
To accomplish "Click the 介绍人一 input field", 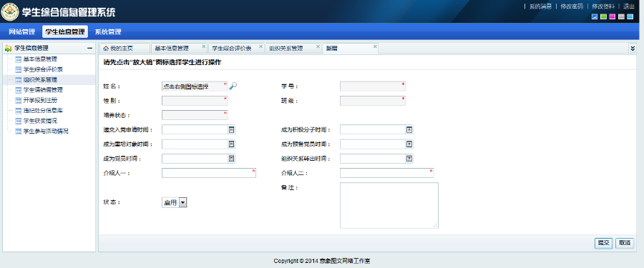I will pos(209,173).
